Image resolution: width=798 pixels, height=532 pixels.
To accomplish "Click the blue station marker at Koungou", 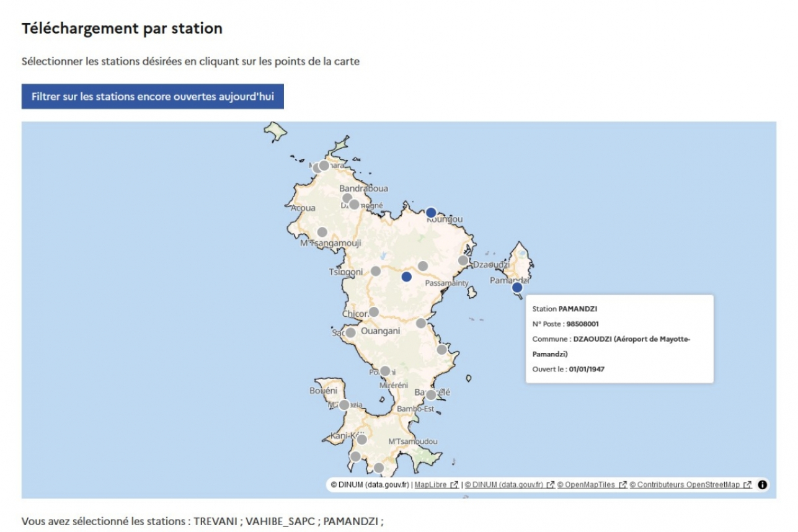I will pos(431,213).
